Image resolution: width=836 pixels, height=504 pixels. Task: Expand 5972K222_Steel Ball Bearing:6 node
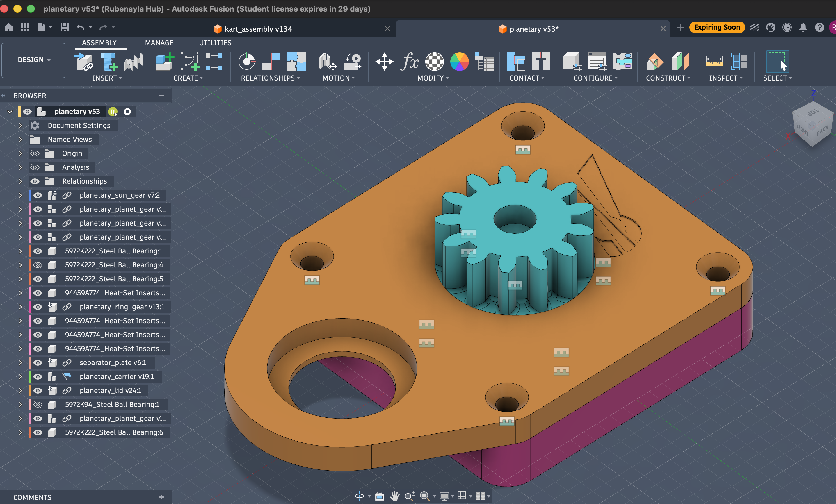(20, 432)
